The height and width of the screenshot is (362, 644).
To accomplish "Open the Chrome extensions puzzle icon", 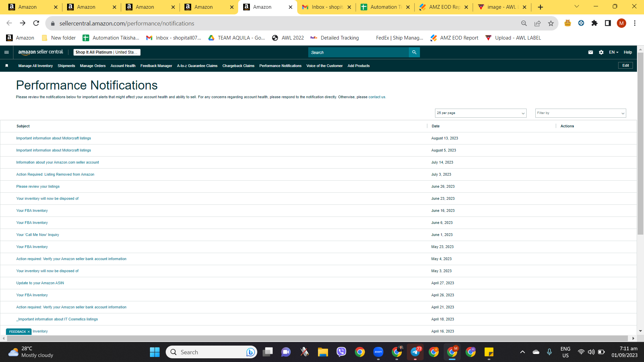I will click(594, 23).
